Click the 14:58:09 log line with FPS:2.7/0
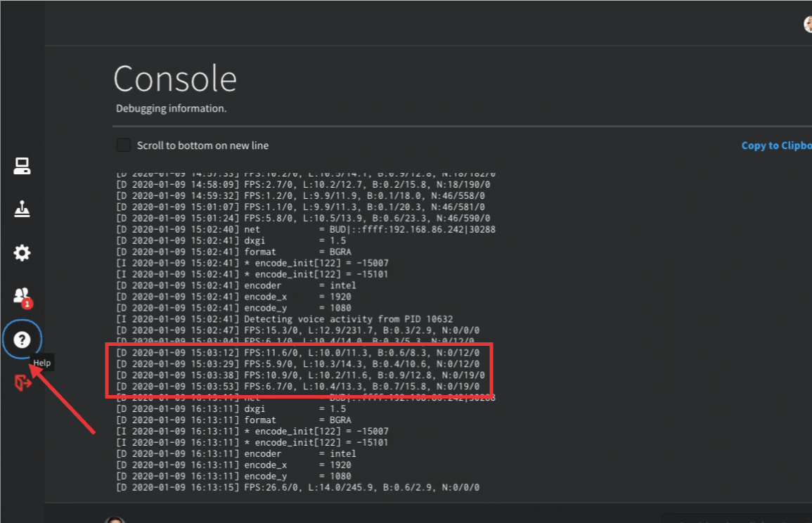 (x=297, y=184)
